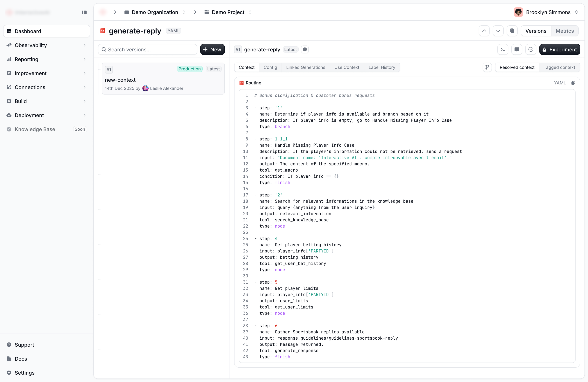The height and width of the screenshot is (382, 588).
Task: Toggle to the Versions view
Action: (x=536, y=31)
